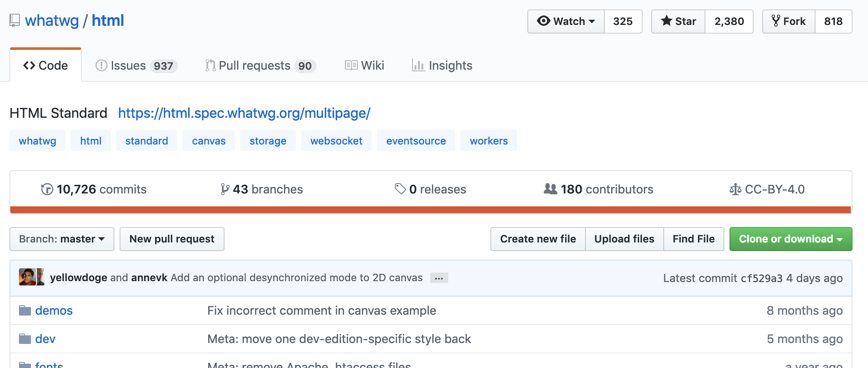This screenshot has width=868, height=368.
Task: Click Upload files button
Action: click(625, 239)
